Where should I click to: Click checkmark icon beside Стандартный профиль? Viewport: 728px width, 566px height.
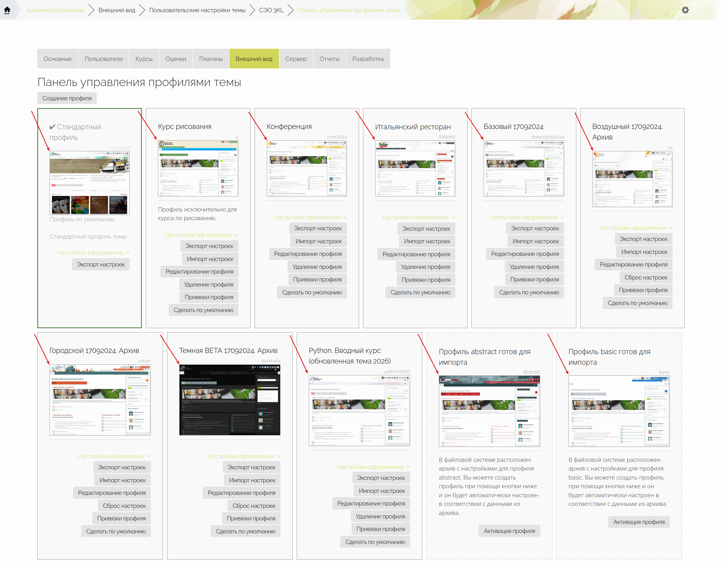52,127
